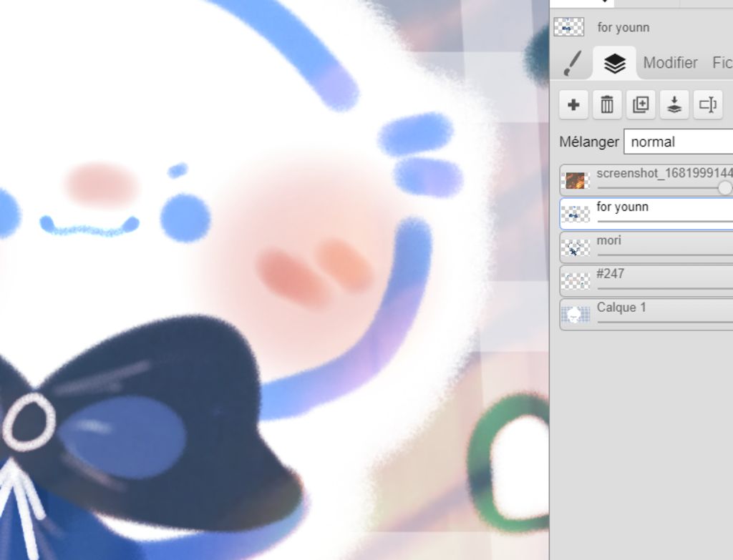Click the Calque 1 layer opacity slider
Image resolution: width=733 pixels, height=560 pixels.
pos(665,323)
